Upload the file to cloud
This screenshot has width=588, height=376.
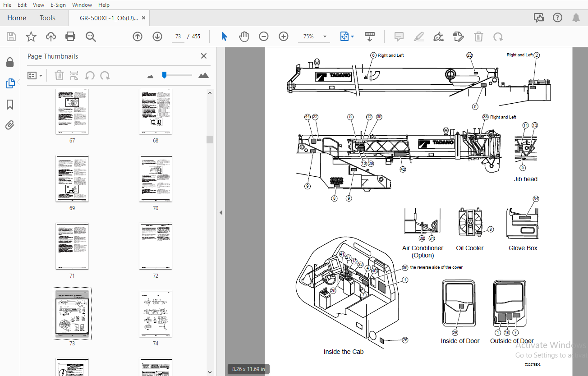point(51,37)
